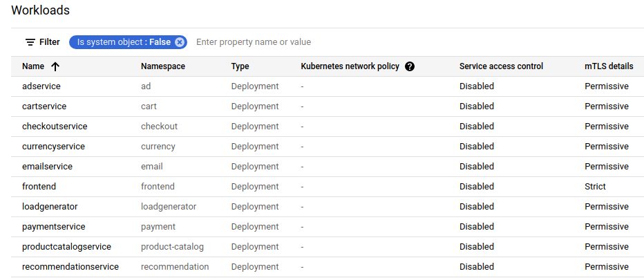Screen dimensions: 644x278
Task: Open the cartservice workload
Action: point(44,106)
